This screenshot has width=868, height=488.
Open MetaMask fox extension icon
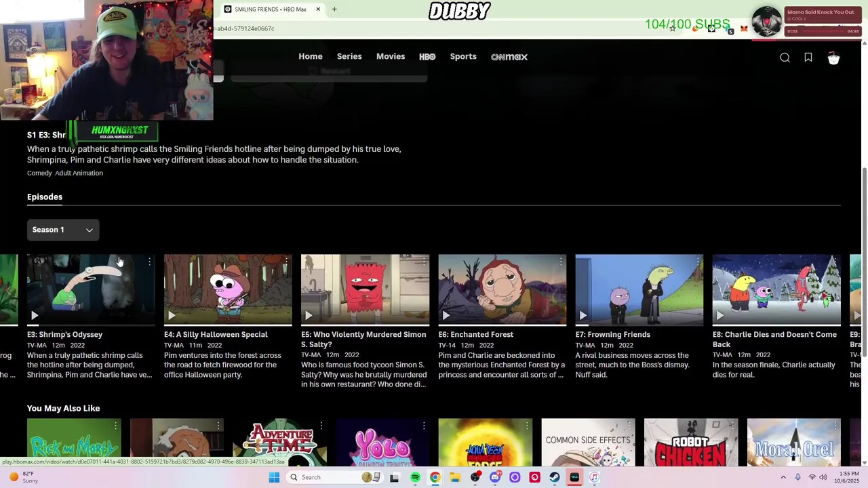(744, 28)
